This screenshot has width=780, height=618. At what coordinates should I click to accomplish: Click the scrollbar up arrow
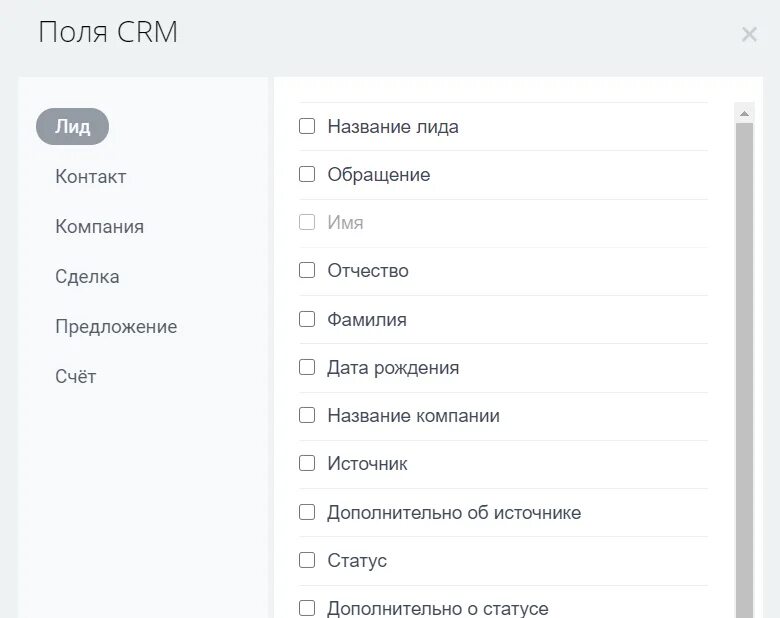[x=744, y=113]
